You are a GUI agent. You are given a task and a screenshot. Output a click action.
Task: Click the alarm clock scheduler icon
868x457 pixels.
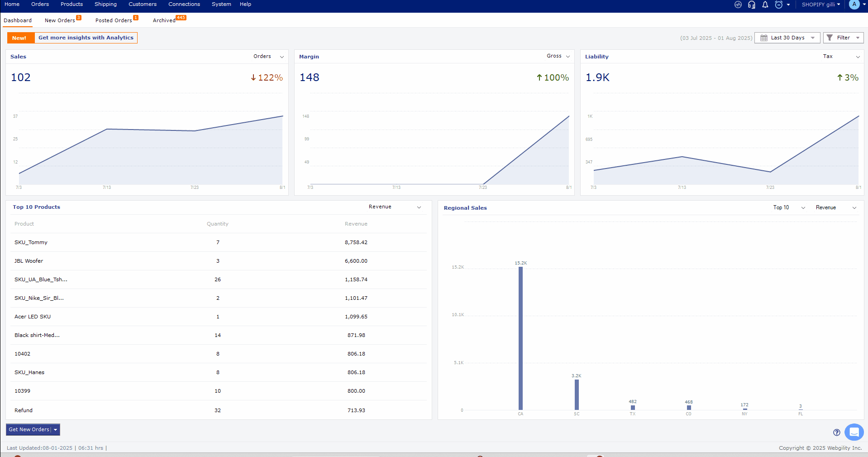pyautogui.click(x=779, y=5)
